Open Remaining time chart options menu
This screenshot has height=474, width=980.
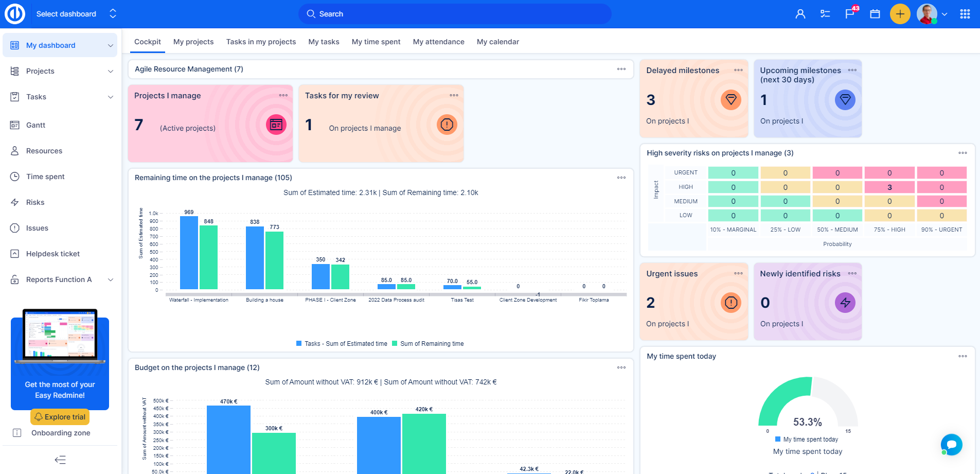pyautogui.click(x=621, y=178)
